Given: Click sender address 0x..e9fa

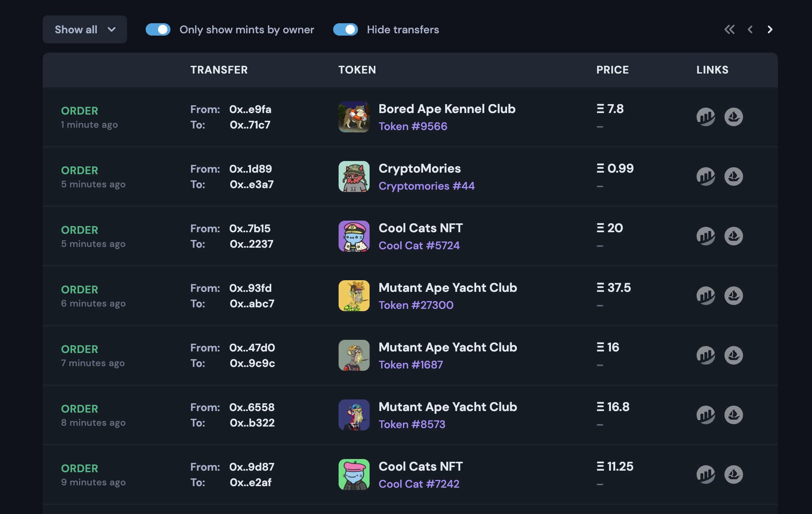Looking at the screenshot, I should 250,109.
